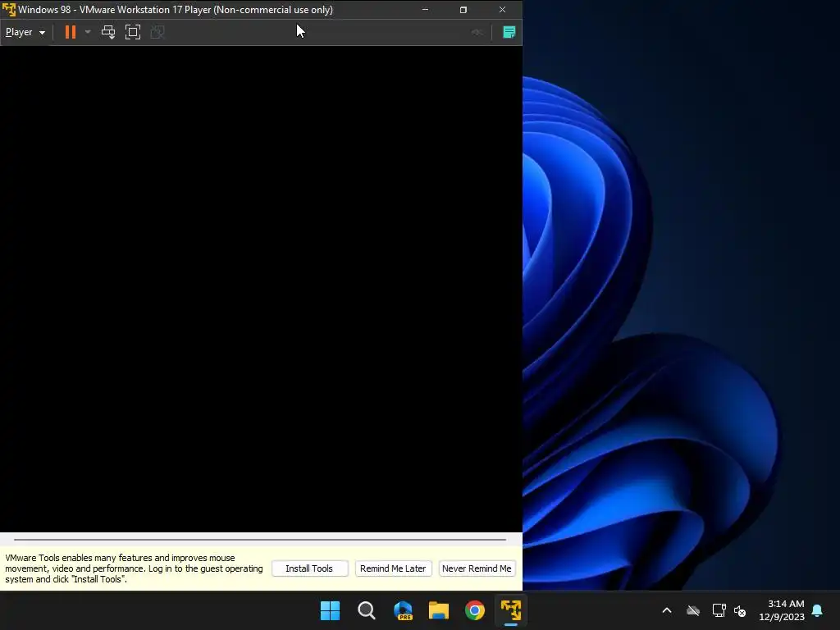Click the muted volume tray icon
Image resolution: width=840 pixels, height=630 pixels.
coord(740,610)
